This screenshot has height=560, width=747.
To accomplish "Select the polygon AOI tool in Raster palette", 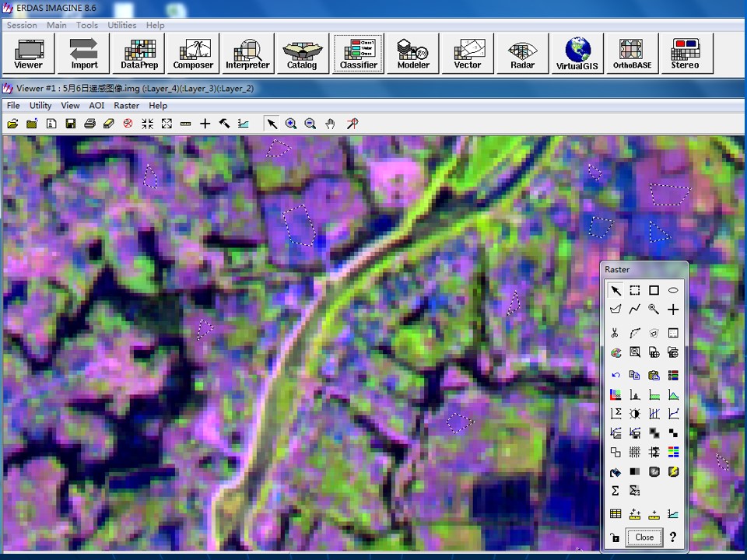I will tap(615, 310).
